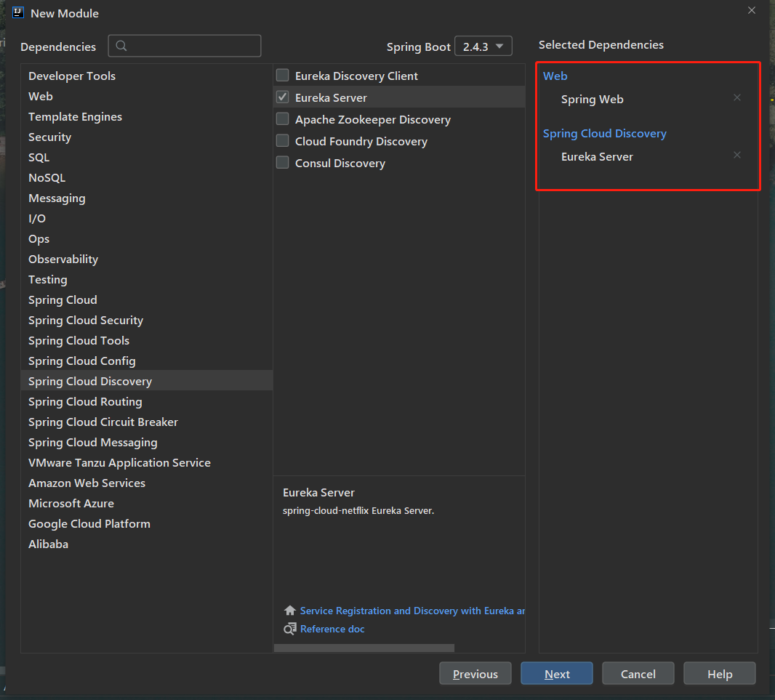775x700 pixels.
Task: Click the horizontal scrollbar under description
Action: coord(364,648)
